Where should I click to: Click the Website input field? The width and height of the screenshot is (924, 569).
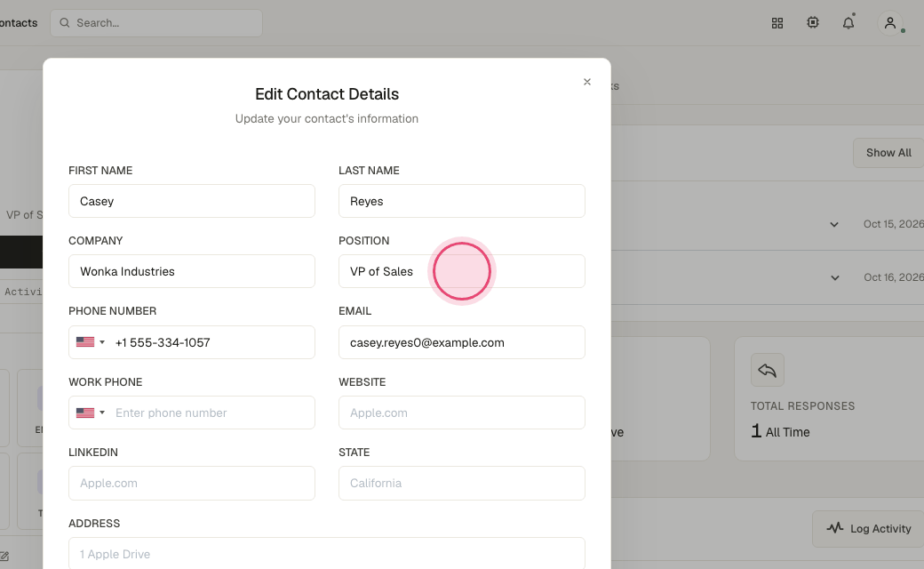pos(461,413)
